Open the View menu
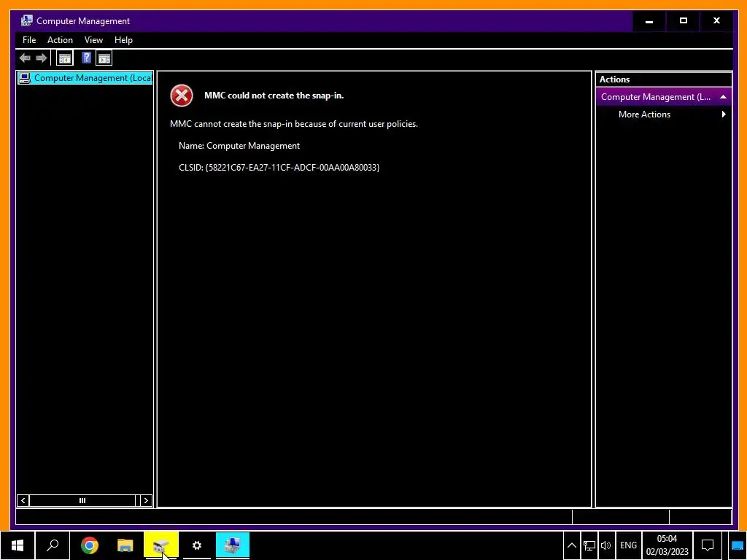 click(x=93, y=40)
